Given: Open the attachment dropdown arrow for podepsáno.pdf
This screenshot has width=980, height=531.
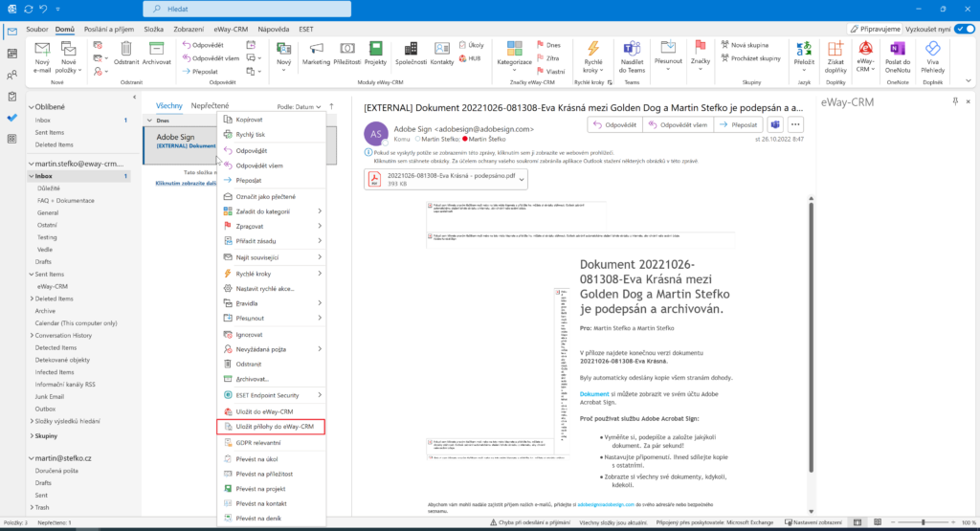Looking at the screenshot, I should pyautogui.click(x=522, y=179).
